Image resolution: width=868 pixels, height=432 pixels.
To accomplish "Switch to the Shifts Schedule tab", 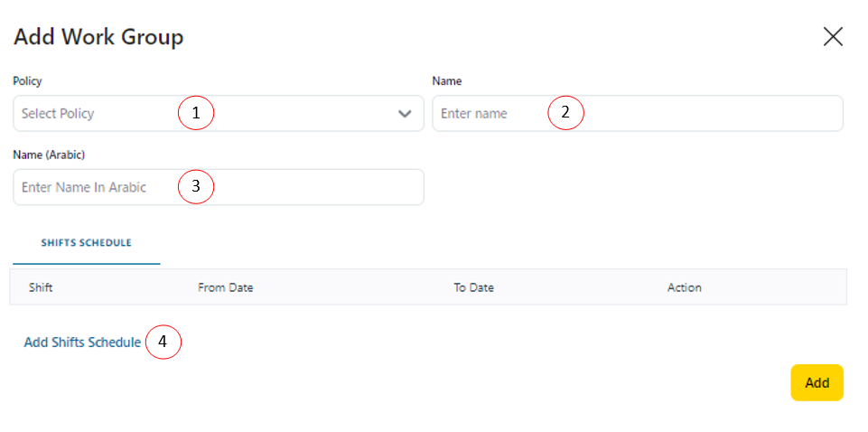I will (87, 243).
